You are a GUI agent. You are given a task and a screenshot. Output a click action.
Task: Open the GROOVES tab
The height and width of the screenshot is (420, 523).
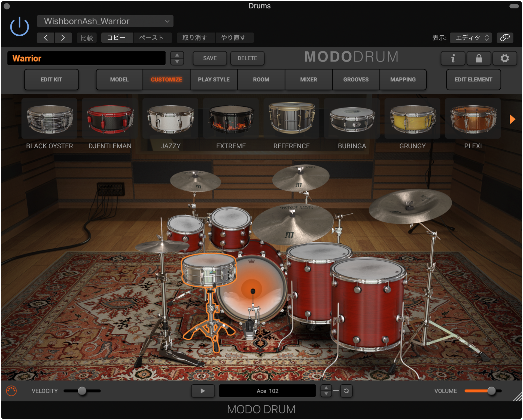click(356, 79)
